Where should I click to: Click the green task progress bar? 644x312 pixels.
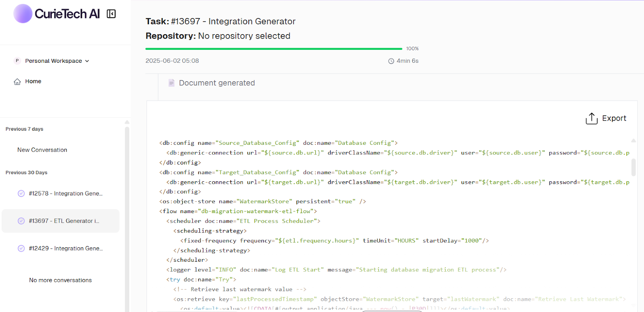click(x=274, y=49)
